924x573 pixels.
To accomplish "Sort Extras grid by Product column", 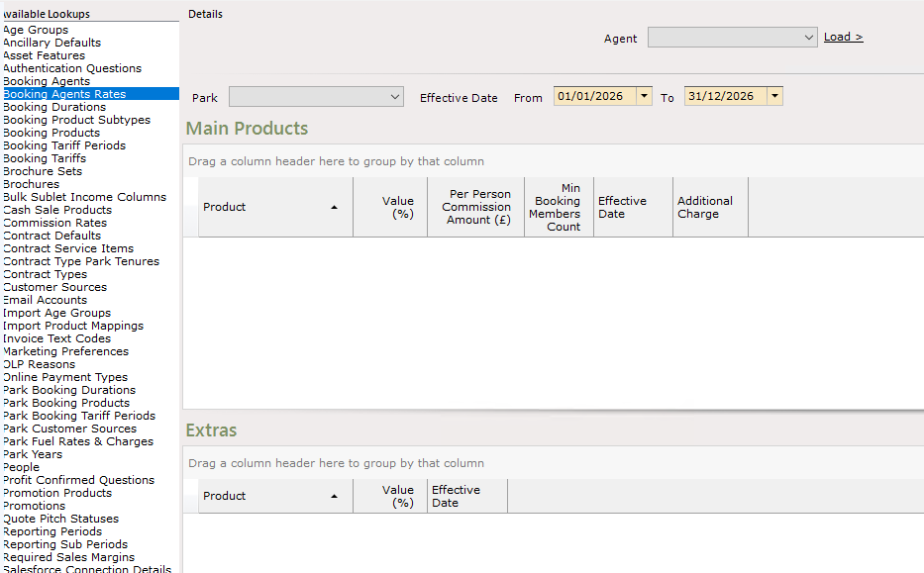I will (275, 496).
